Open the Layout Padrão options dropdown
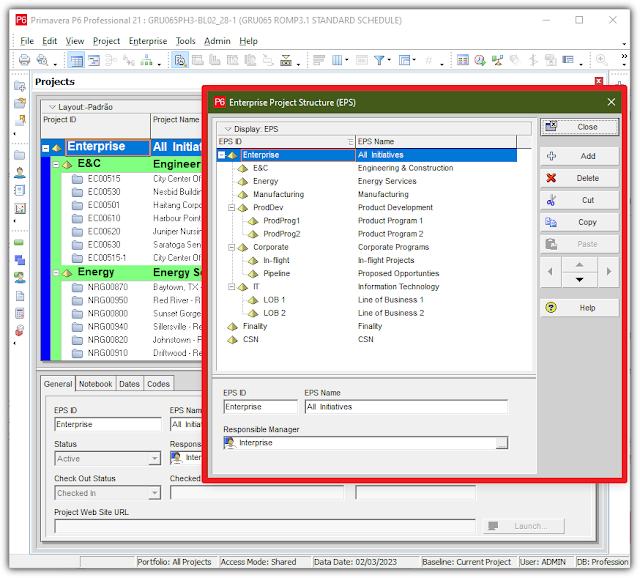The height and width of the screenshot is (578, 640). tap(52, 107)
